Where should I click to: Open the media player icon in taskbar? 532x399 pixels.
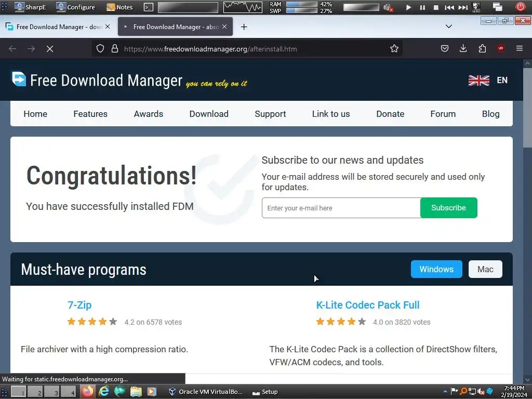pyautogui.click(x=151, y=392)
